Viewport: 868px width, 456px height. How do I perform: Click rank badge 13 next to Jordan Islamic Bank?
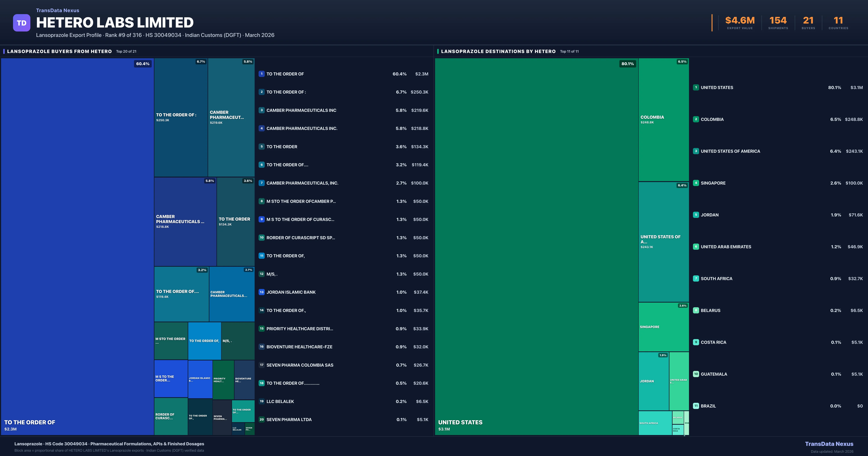tap(261, 292)
